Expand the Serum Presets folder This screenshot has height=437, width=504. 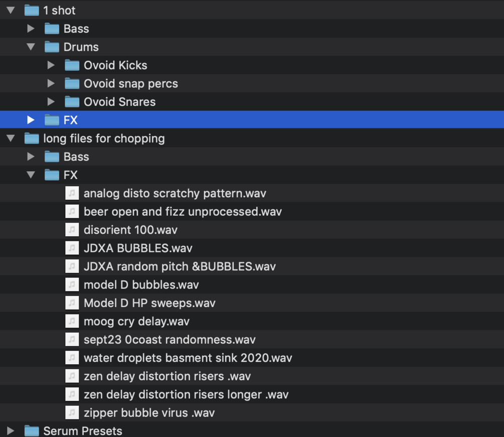coord(11,431)
